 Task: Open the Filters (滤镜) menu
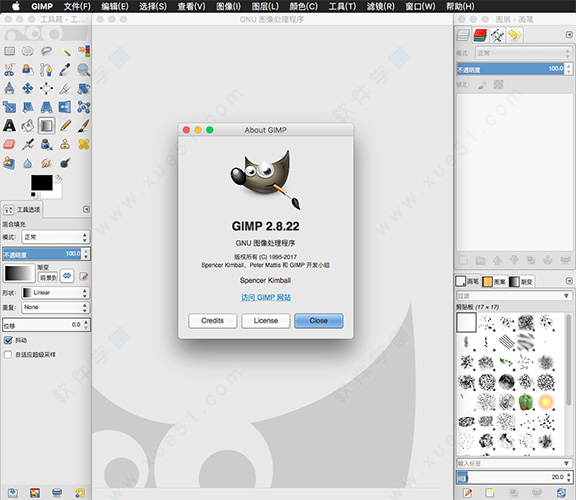[x=381, y=6]
